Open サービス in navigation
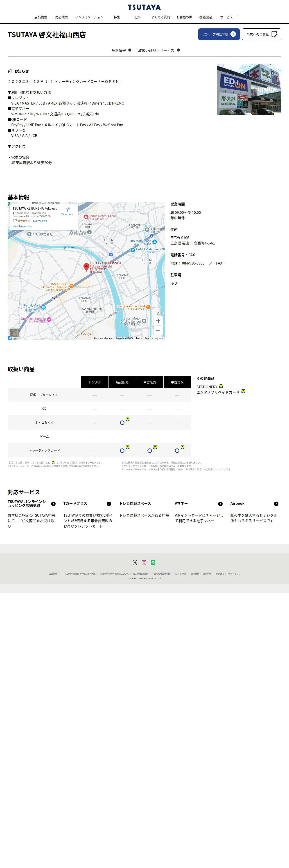The image size is (289, 868). pyautogui.click(x=226, y=17)
